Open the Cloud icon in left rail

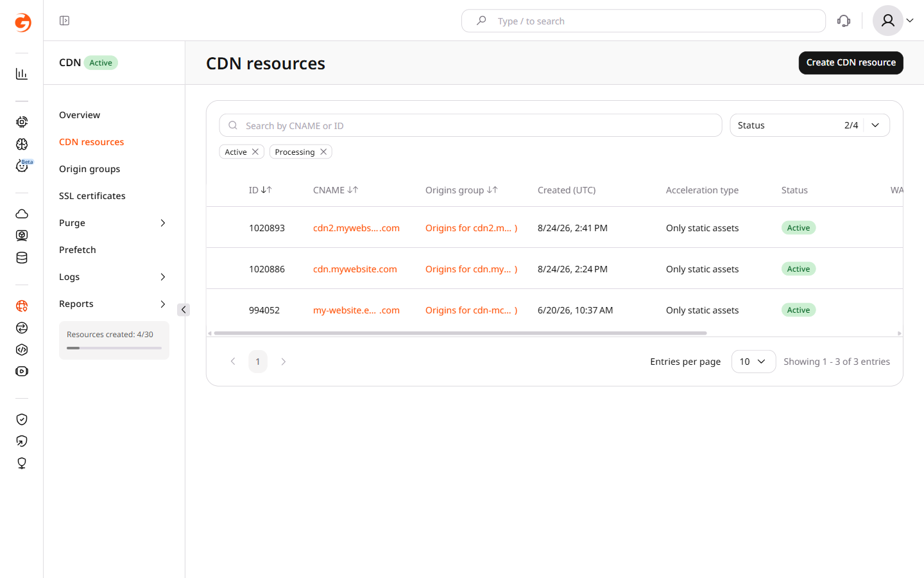[22, 214]
